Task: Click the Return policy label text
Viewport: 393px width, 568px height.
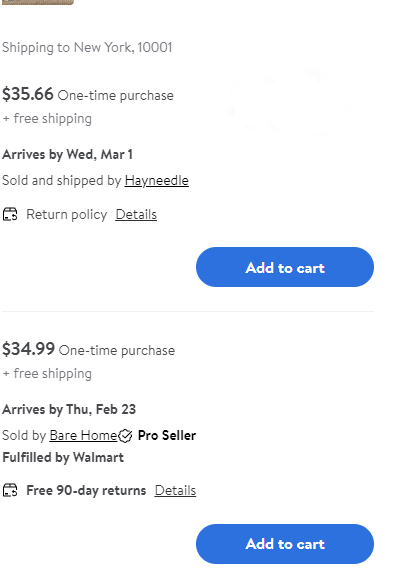Action: pyautogui.click(x=67, y=214)
